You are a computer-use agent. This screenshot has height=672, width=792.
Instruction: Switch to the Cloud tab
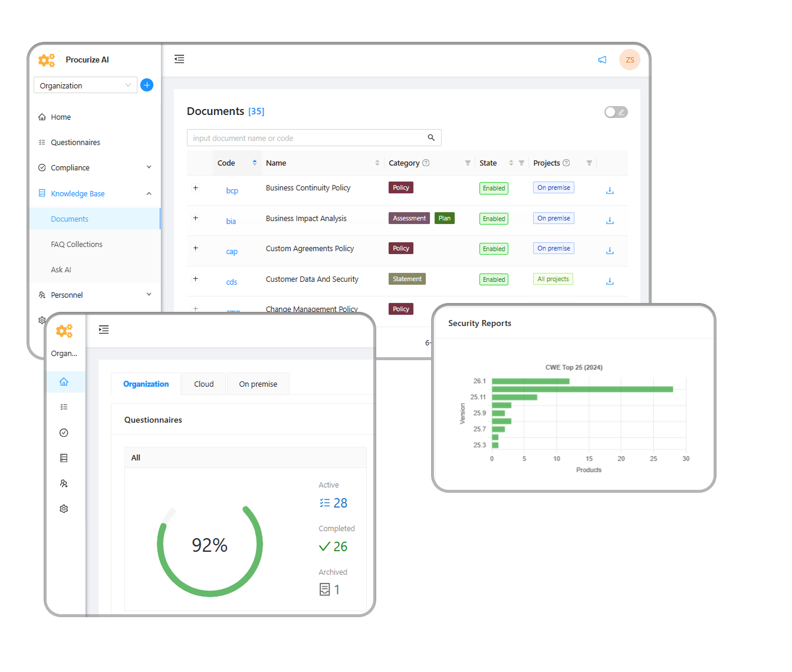click(203, 384)
